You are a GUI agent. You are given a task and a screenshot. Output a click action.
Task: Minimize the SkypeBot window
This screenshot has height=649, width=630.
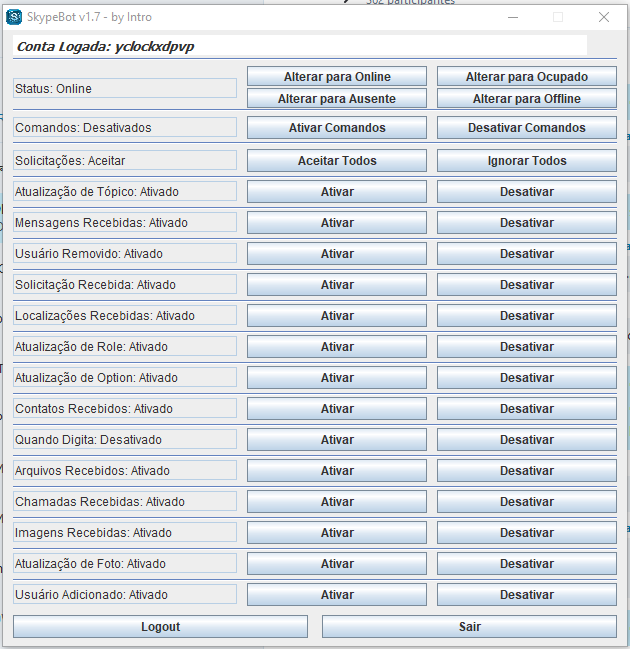click(513, 17)
